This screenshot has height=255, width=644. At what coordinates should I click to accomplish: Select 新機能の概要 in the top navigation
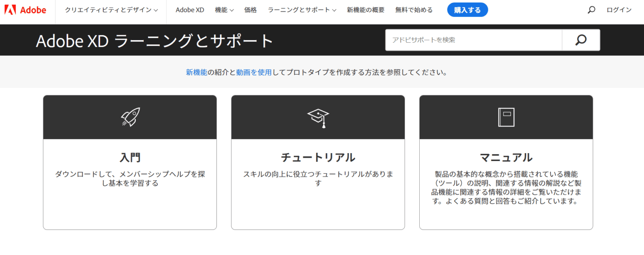coord(365,10)
